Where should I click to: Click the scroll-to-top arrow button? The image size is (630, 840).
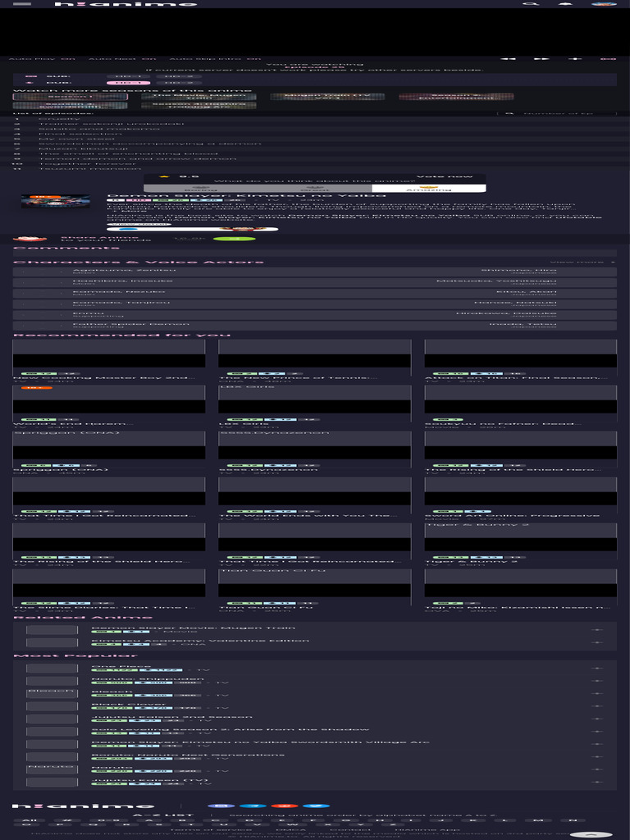click(x=591, y=834)
